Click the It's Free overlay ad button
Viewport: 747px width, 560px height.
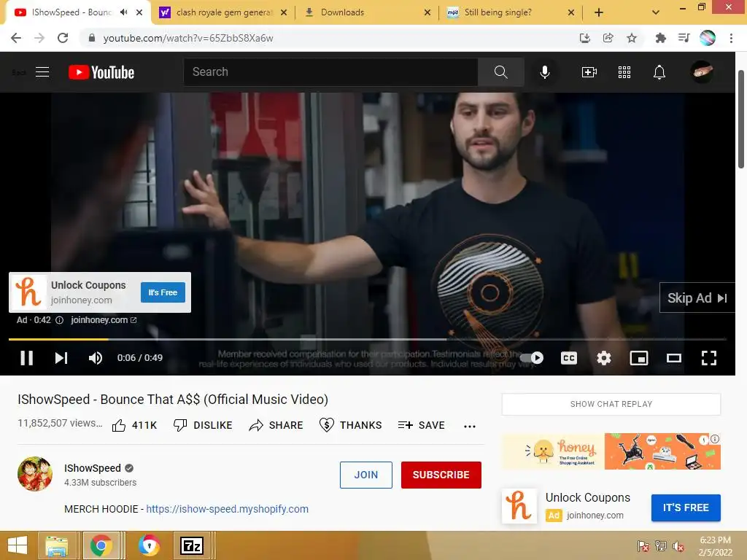[163, 292]
